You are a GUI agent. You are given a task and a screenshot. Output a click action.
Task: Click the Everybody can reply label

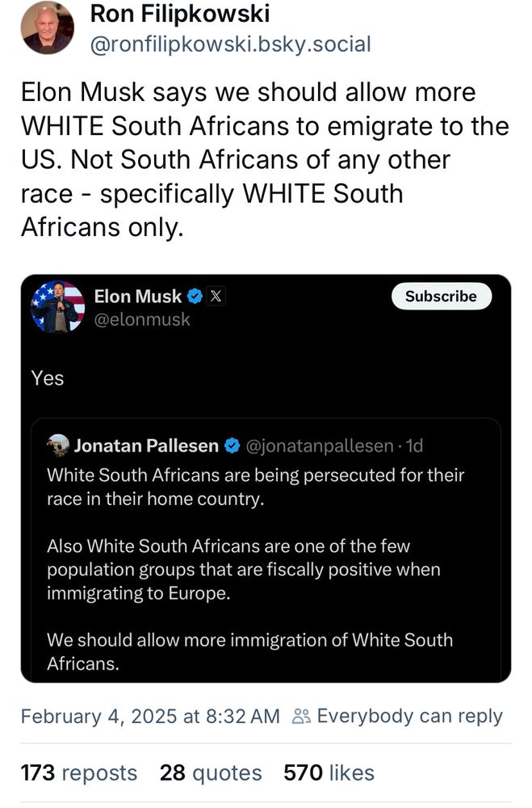pyautogui.click(x=409, y=716)
